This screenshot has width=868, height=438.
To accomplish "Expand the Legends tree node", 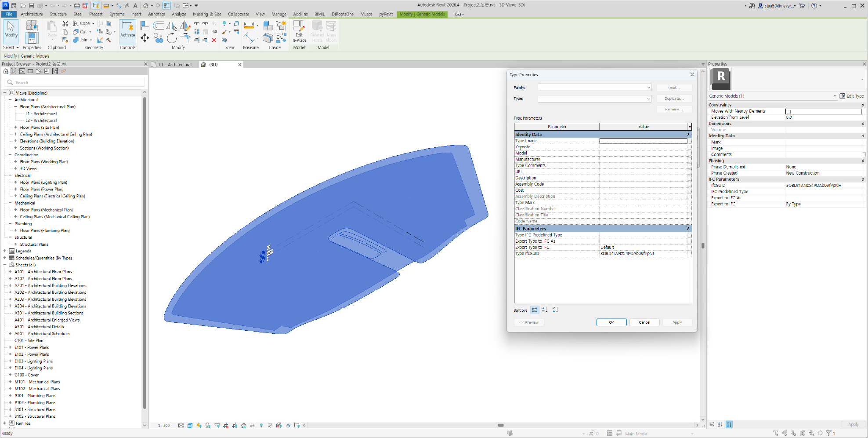I will [x=5, y=251].
